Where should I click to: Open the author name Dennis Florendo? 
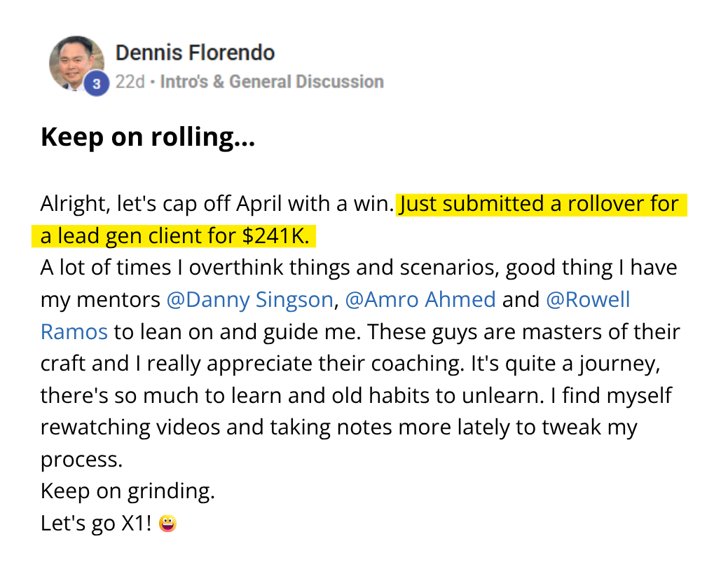coord(195,53)
